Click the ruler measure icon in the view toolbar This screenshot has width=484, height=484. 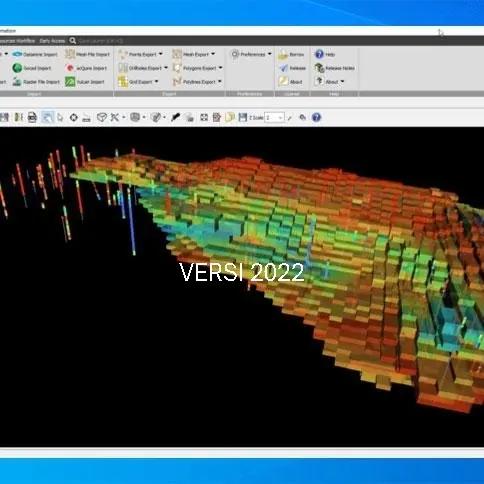tap(86, 118)
